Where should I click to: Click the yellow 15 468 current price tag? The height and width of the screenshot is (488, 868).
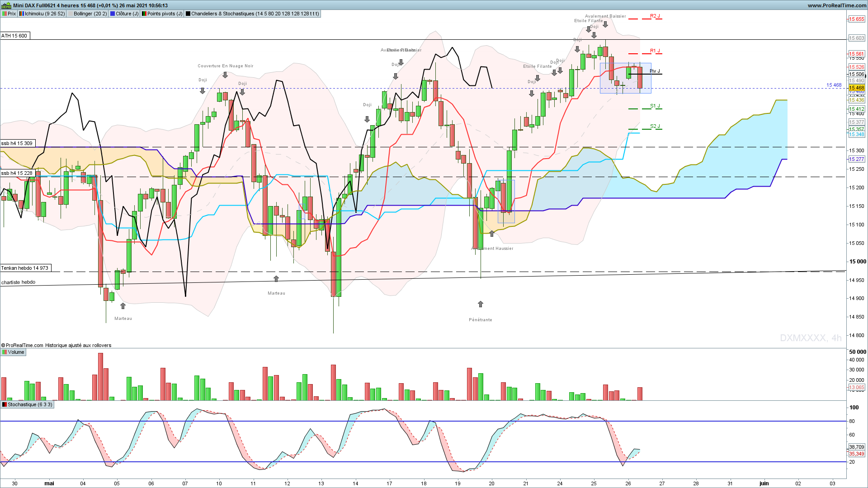coord(857,88)
